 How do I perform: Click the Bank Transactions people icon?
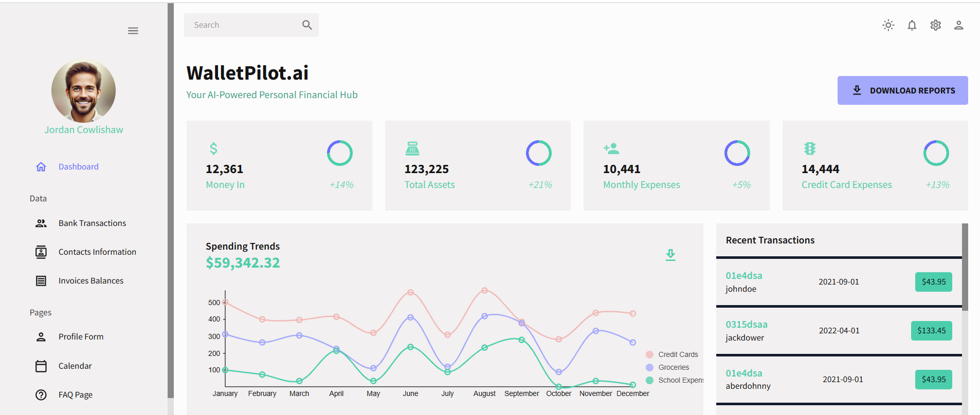click(41, 223)
